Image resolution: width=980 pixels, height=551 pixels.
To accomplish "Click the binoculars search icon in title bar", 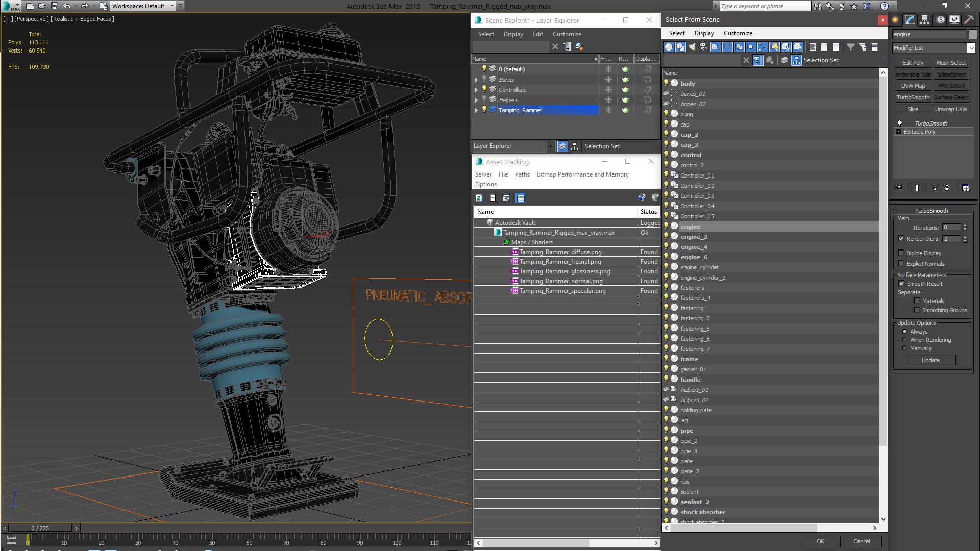I will [818, 6].
